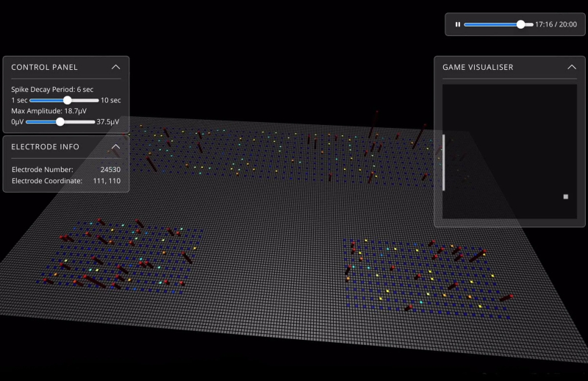The image size is (588, 381).
Task: Click the Game Visualiser header text
Action: coord(478,67)
